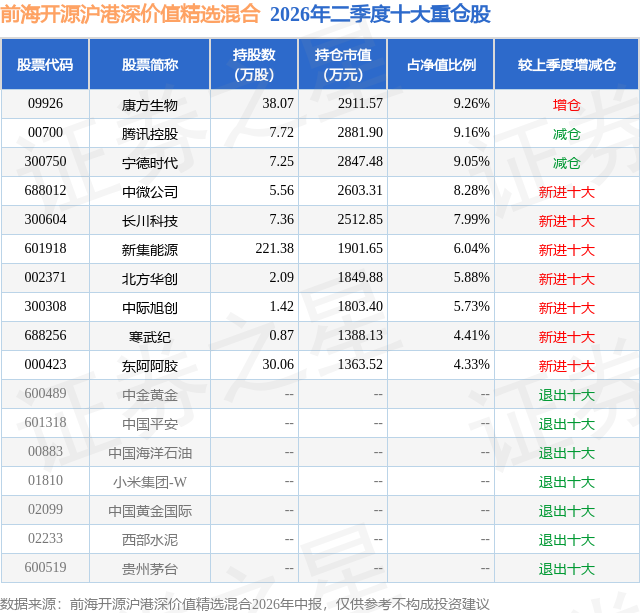The width and height of the screenshot is (640, 613).
Task: Click the green 减仓 label for 腾讯控股
Action: (x=567, y=134)
